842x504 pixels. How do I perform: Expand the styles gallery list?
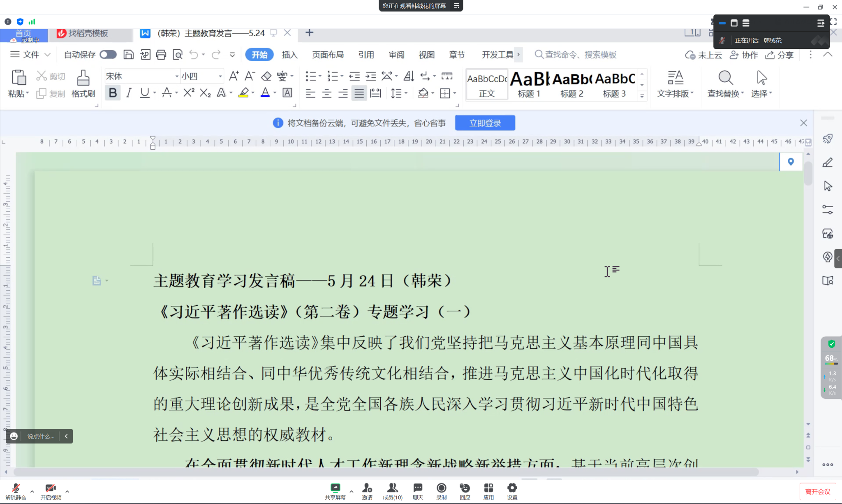(642, 96)
